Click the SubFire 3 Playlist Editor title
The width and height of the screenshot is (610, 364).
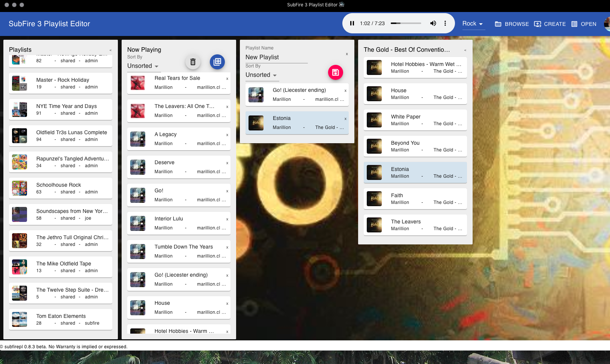coord(49,24)
